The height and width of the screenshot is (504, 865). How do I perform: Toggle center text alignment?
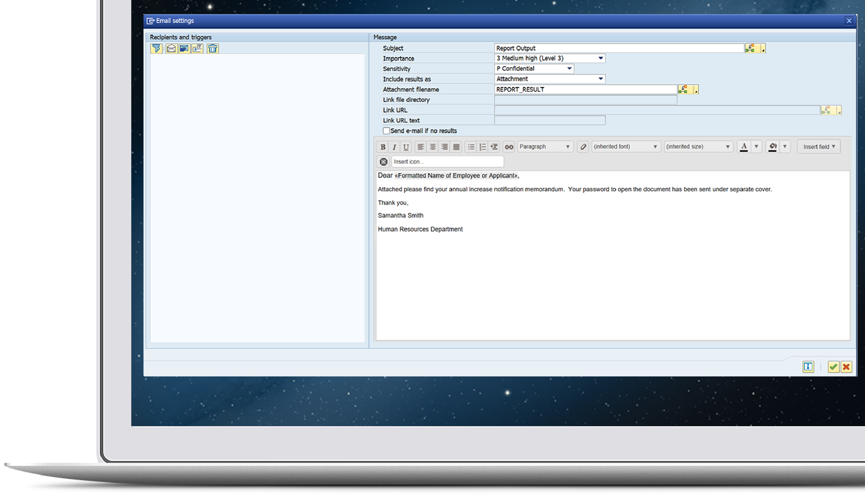point(432,147)
